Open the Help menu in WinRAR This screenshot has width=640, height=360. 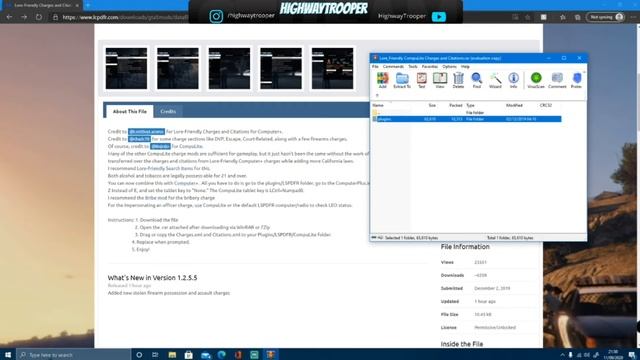(x=465, y=67)
